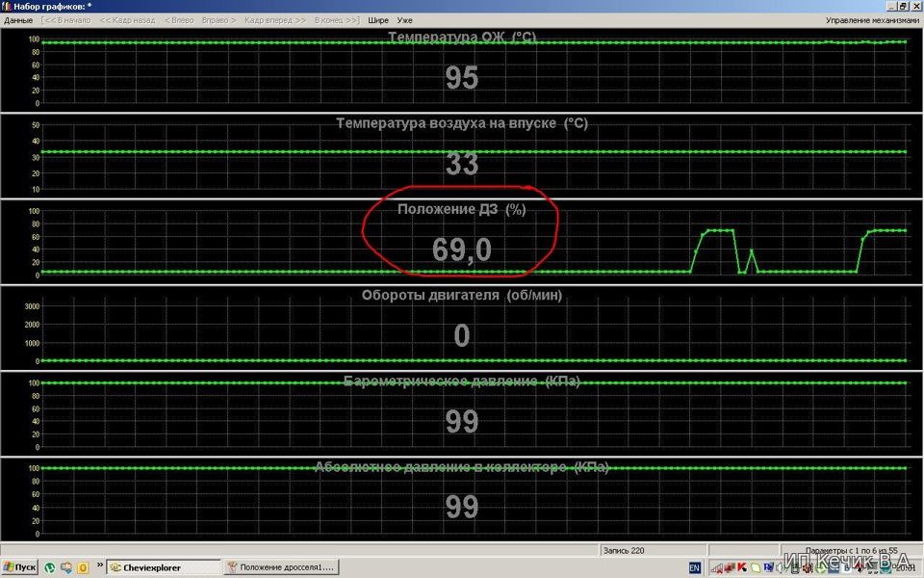924x578 pixels.
Task: Click the EN language indicator
Action: point(695,567)
